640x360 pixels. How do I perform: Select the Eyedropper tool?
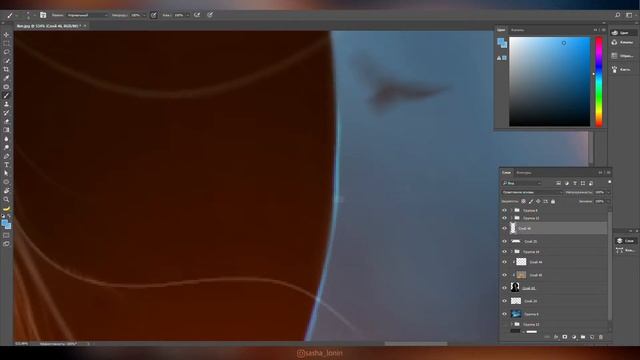(x=6, y=78)
